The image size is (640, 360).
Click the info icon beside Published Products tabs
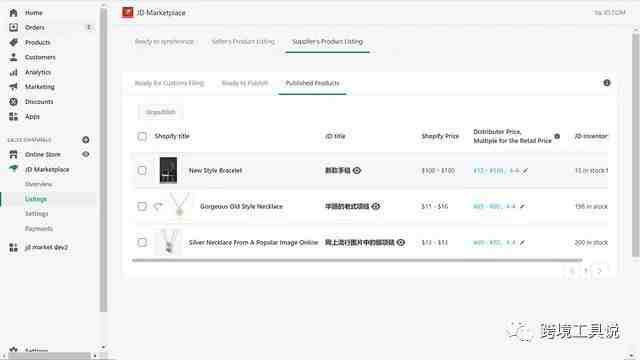(x=607, y=83)
